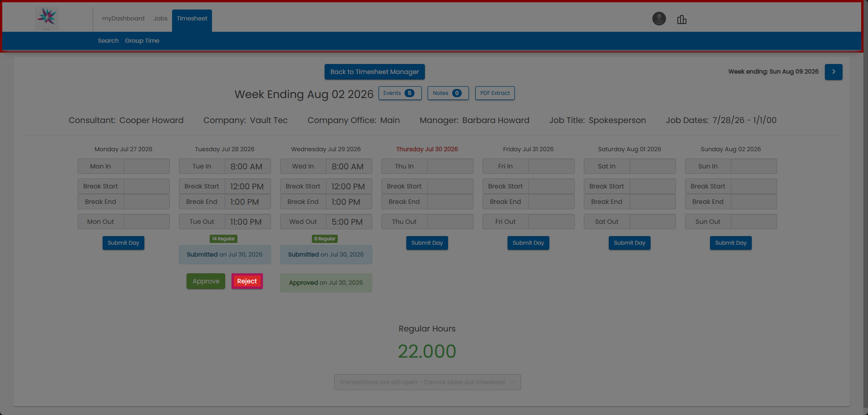Click the Mon In time field

click(146, 166)
